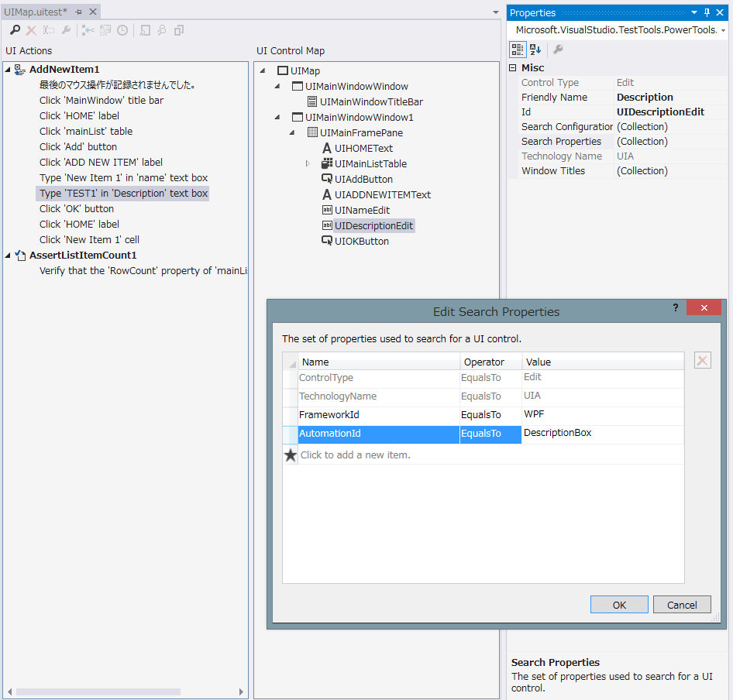Expand the UIMainListTable node
The image size is (733, 700).
coord(307,163)
